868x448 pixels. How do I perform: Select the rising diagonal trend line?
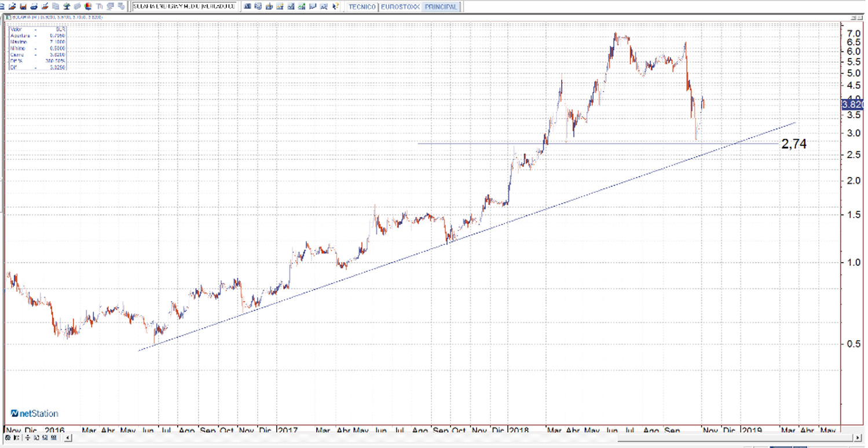point(467,236)
